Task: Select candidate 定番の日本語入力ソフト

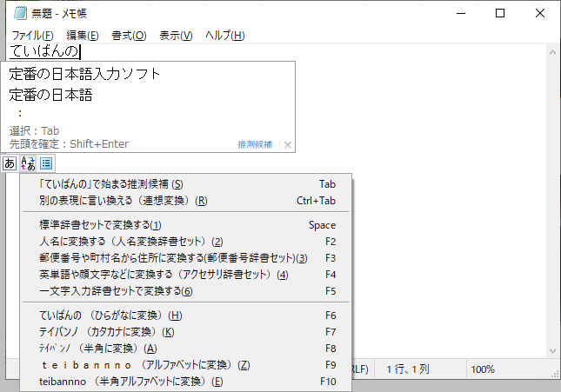Action: click(84, 74)
